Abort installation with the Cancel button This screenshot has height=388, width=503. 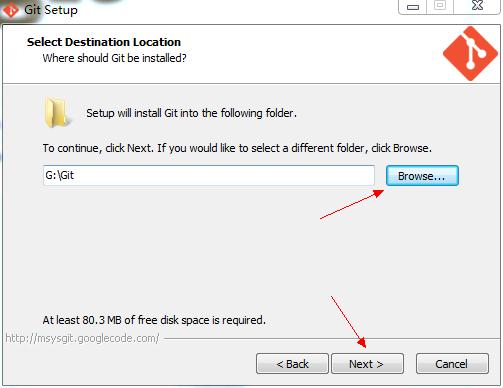pyautogui.click(x=452, y=364)
